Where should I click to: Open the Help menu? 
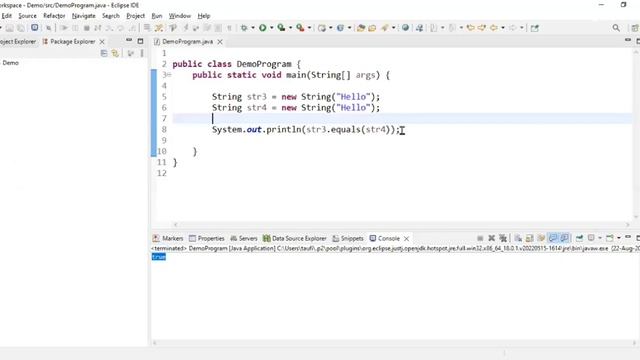204,16
